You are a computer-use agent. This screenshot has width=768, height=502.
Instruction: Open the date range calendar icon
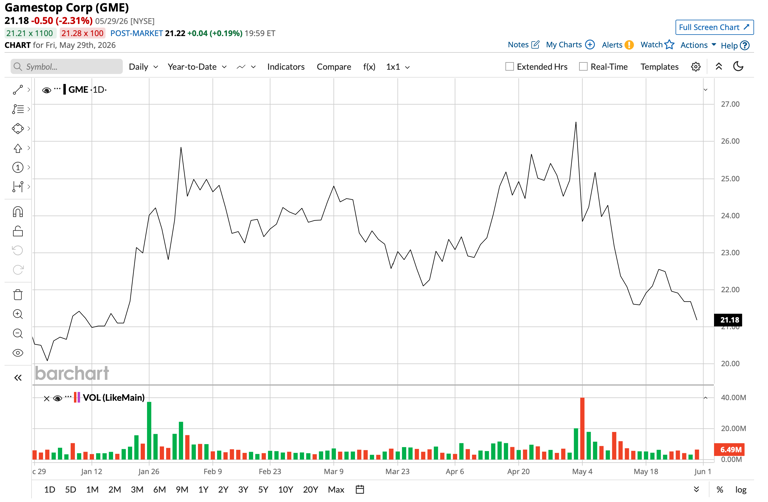tap(360, 489)
